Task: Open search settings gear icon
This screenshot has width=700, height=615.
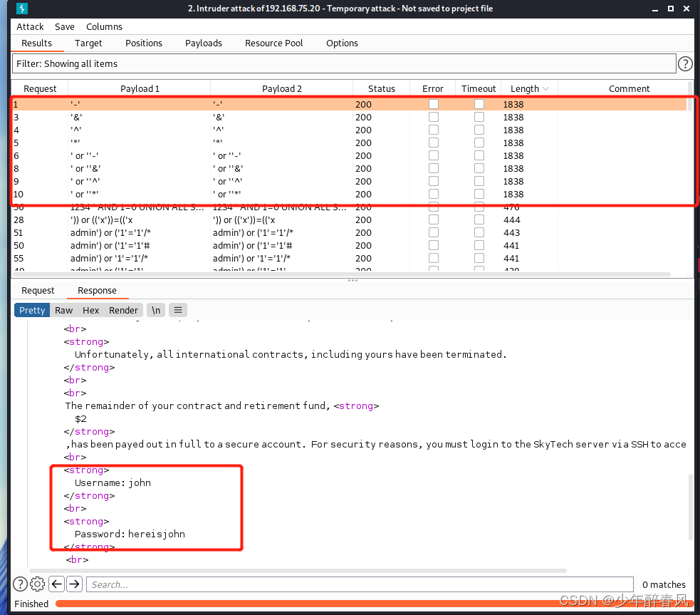Action: pos(38,584)
